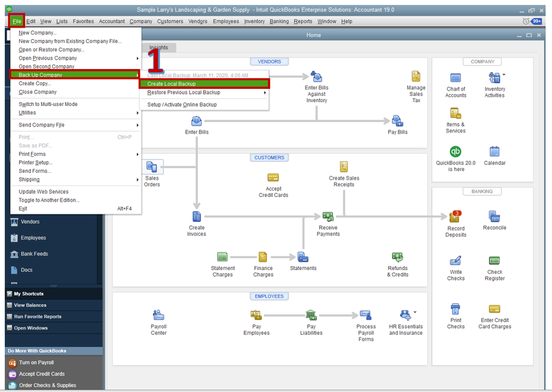Select Open Windows in sidebar
The image size is (552, 392).
[x=54, y=328]
